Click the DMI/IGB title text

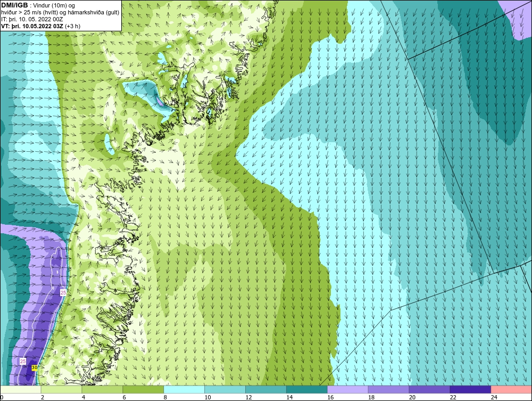tap(15, 5)
